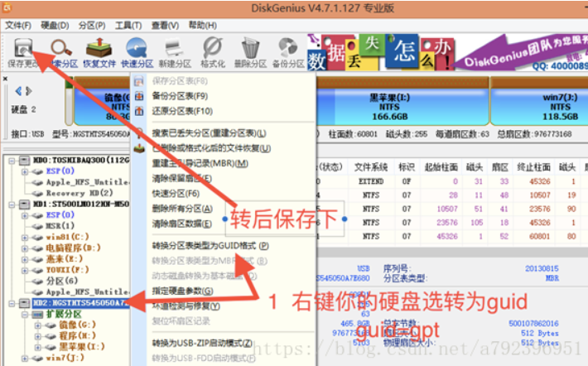Select 转换为USB-ZIP启动模式(Z)

click(x=202, y=343)
